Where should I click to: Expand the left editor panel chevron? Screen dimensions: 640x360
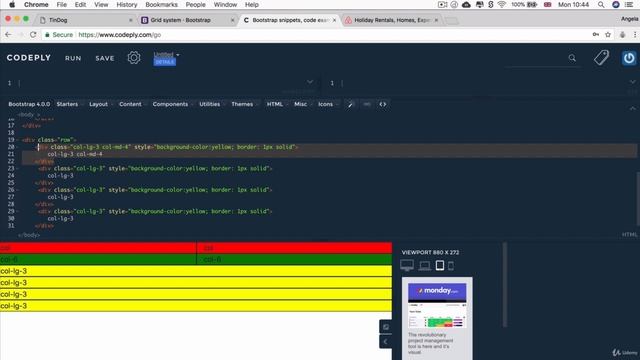click(310, 82)
